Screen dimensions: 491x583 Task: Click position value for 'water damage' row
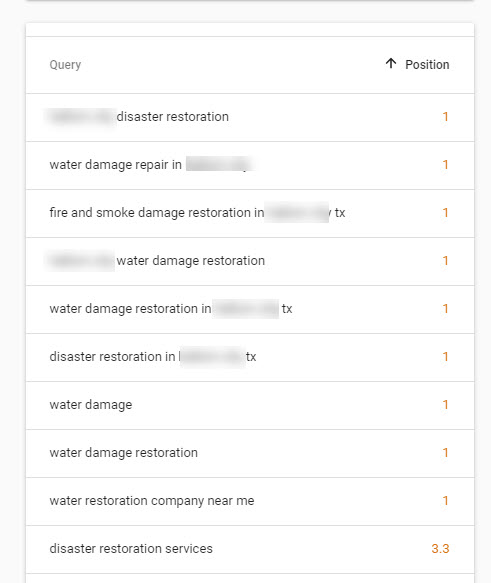[445, 405]
